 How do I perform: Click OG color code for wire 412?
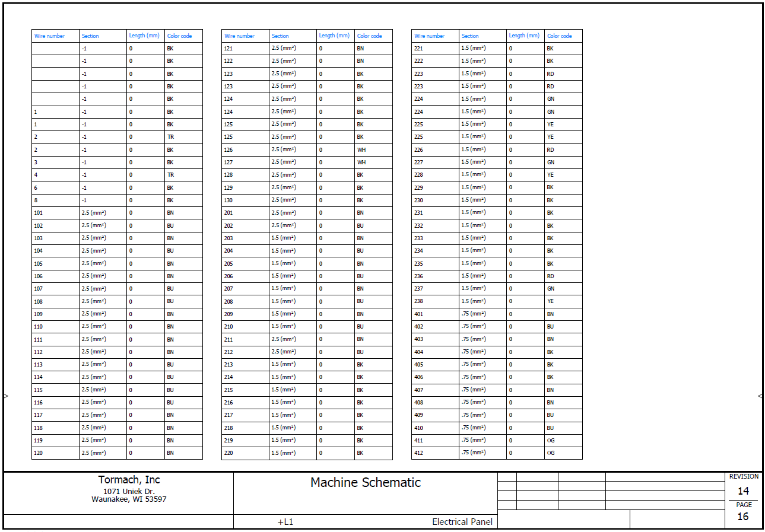(x=551, y=453)
